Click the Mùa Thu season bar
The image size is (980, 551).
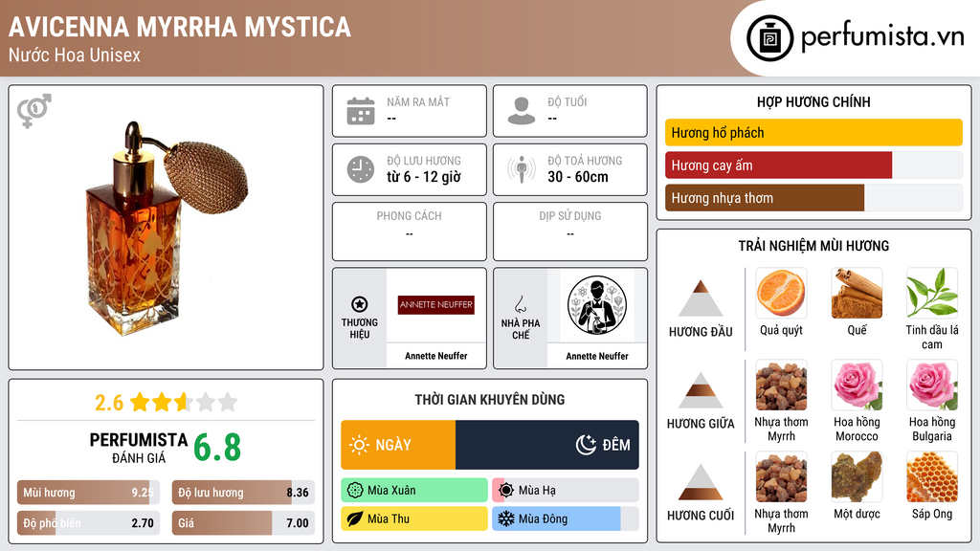(414, 519)
